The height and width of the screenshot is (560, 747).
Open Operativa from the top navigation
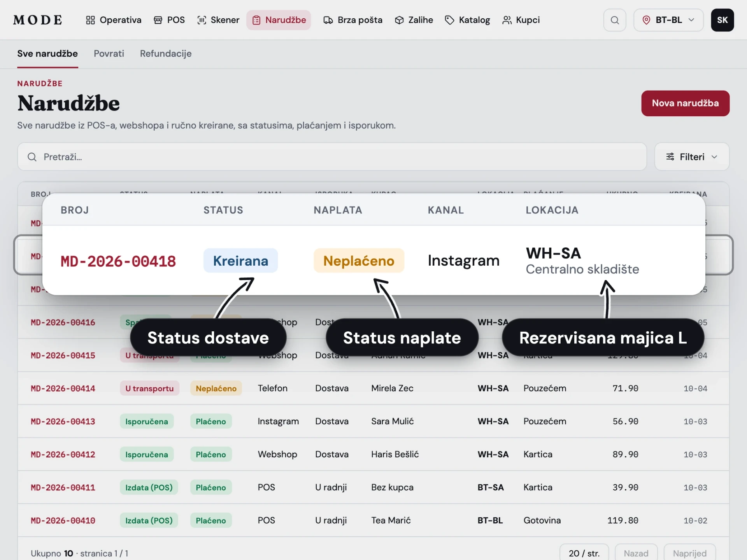point(113,20)
